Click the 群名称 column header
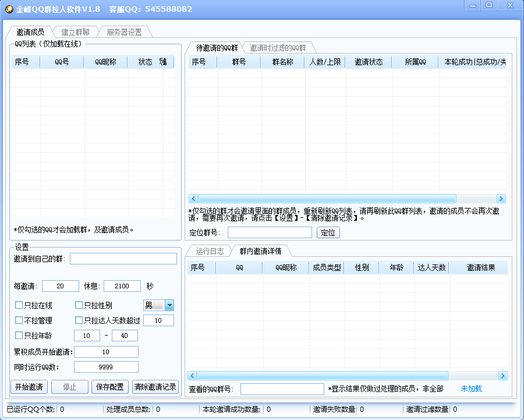 coord(283,62)
